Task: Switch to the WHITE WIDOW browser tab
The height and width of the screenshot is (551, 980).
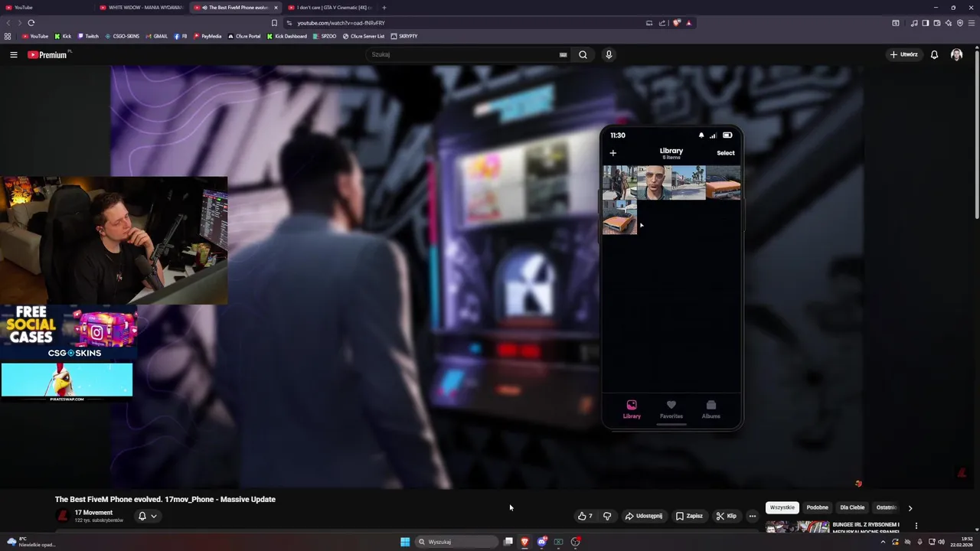Action: [x=141, y=8]
